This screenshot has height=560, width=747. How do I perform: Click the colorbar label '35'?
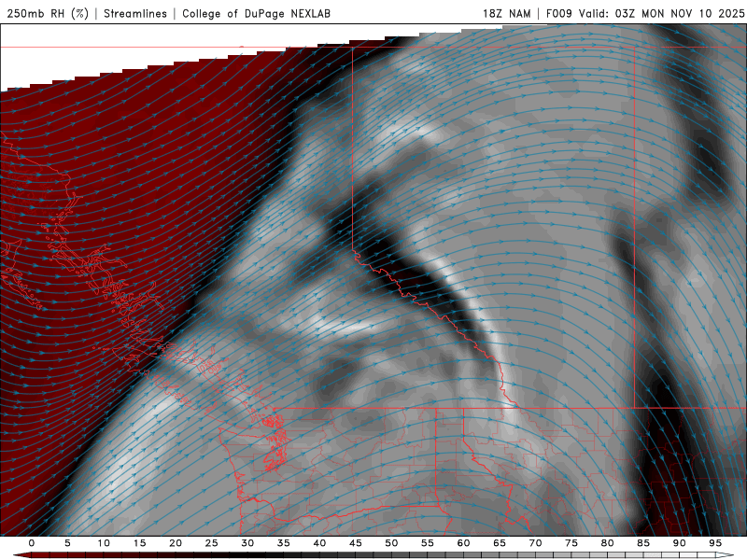tap(284, 543)
